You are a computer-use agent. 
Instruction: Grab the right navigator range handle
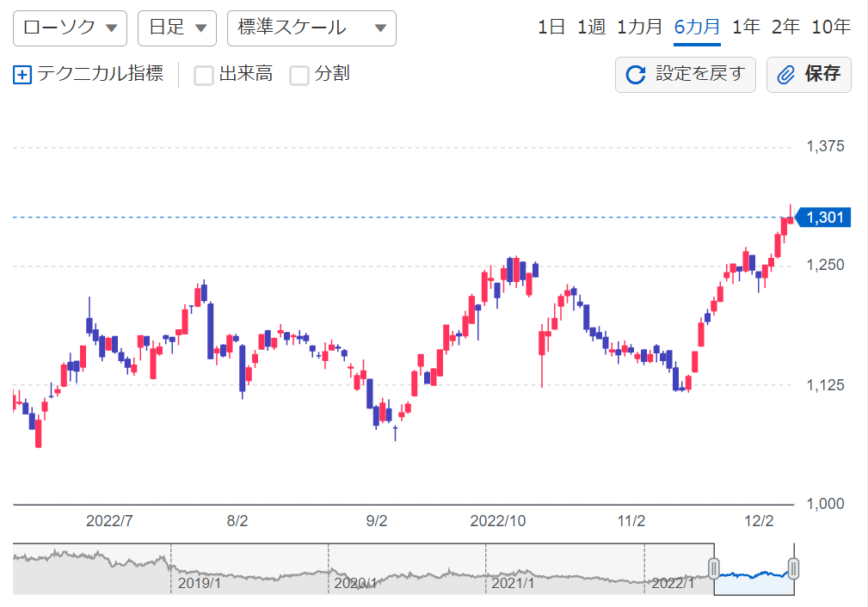coord(793,568)
